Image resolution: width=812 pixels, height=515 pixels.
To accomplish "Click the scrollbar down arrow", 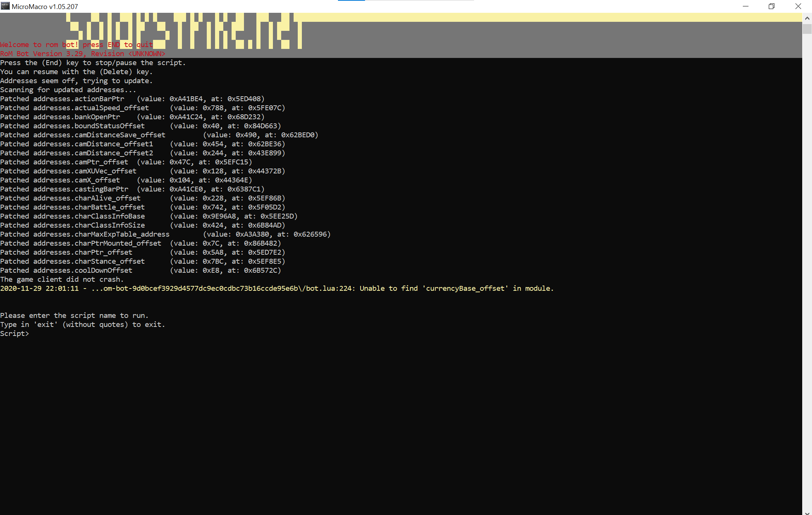I will tap(807, 512).
